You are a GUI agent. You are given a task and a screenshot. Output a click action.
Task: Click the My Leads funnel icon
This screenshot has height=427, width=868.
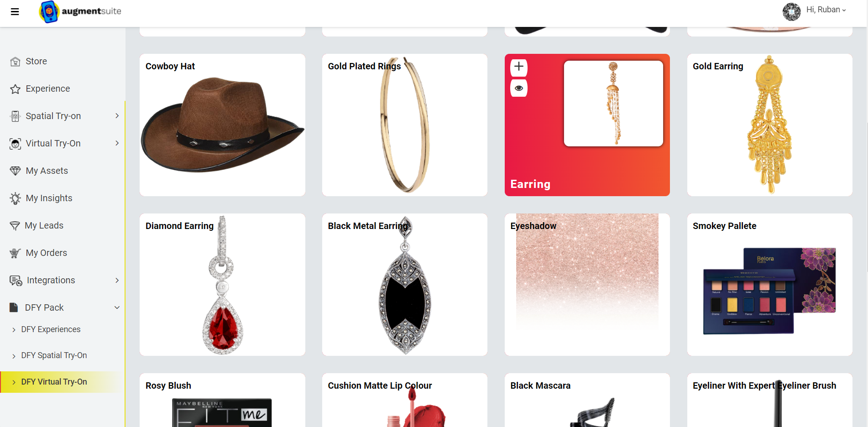pos(15,226)
